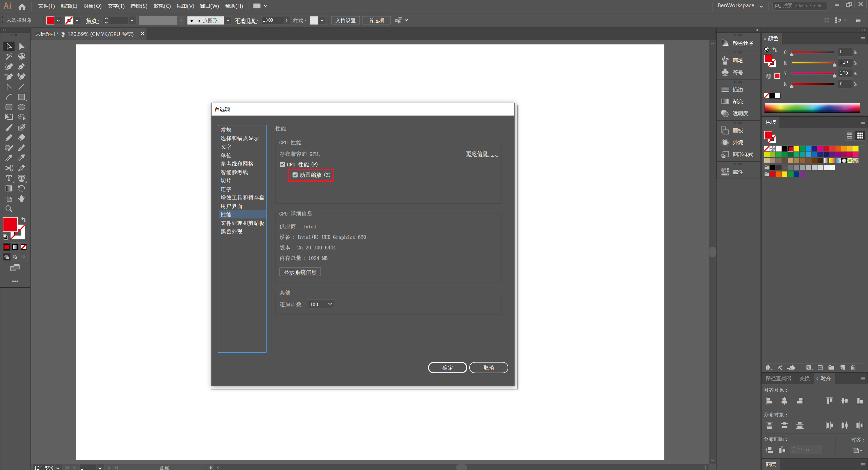The image size is (868, 470).
Task: Select the Zoom tool magnifier
Action: tap(9, 209)
